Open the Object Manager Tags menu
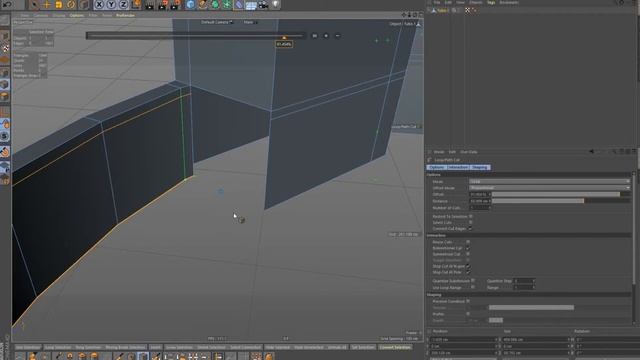 tap(491, 2)
